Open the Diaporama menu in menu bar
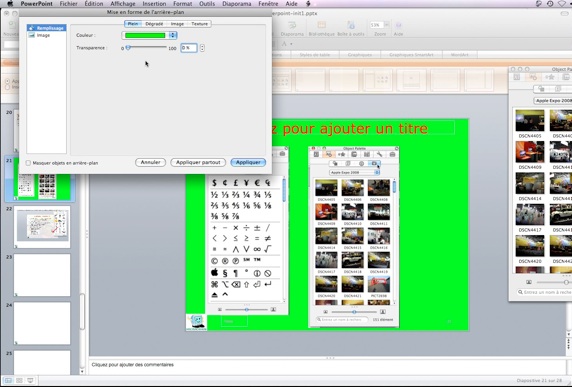This screenshot has width=572, height=387. point(236,4)
